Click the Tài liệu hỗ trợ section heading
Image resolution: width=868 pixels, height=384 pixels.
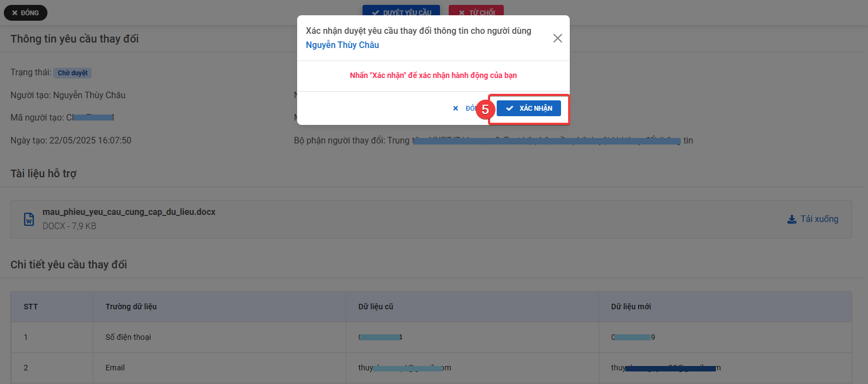point(44,173)
